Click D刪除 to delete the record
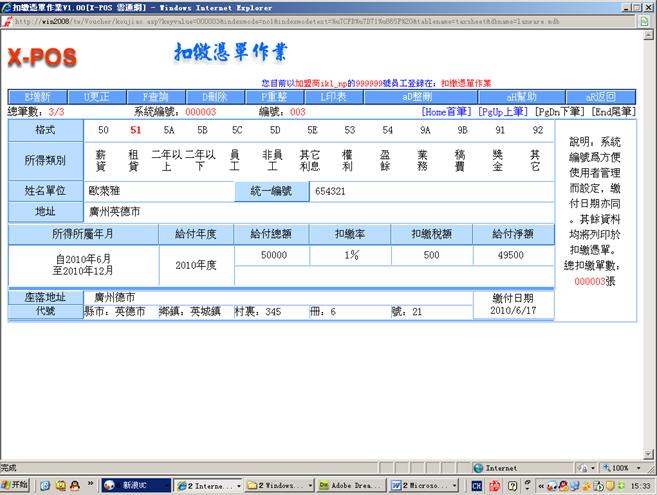Image resolution: width=657 pixels, height=495 pixels. 215,97
